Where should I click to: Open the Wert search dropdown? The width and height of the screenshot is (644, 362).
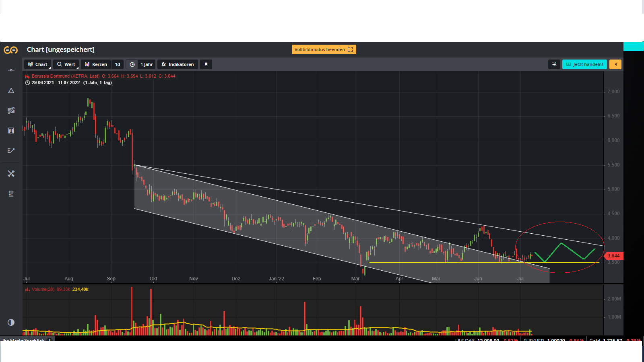tap(66, 64)
